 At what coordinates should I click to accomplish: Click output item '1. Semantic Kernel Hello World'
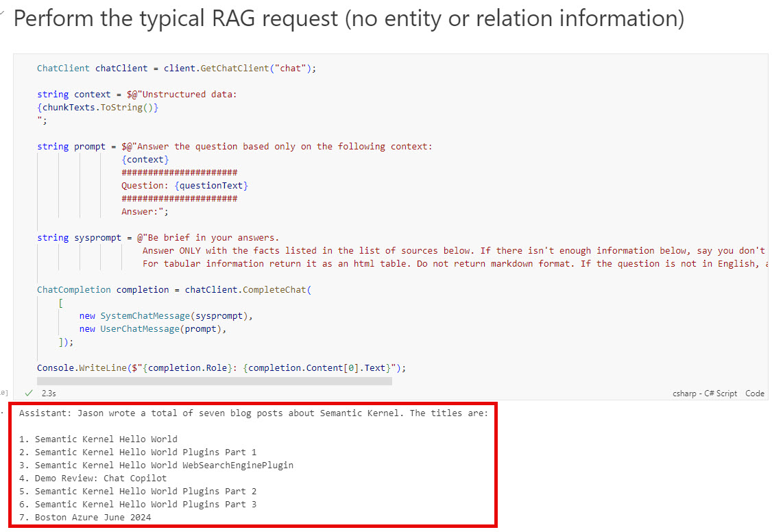(x=98, y=439)
